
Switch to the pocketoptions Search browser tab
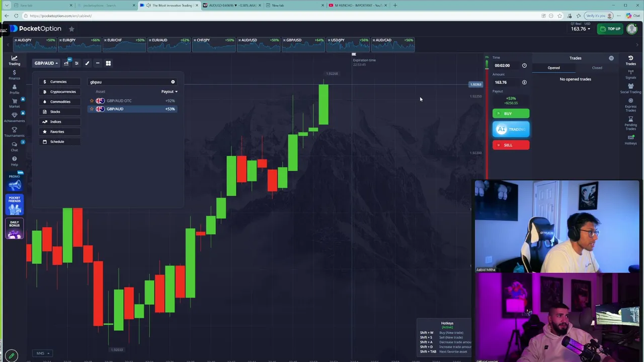[107, 5]
